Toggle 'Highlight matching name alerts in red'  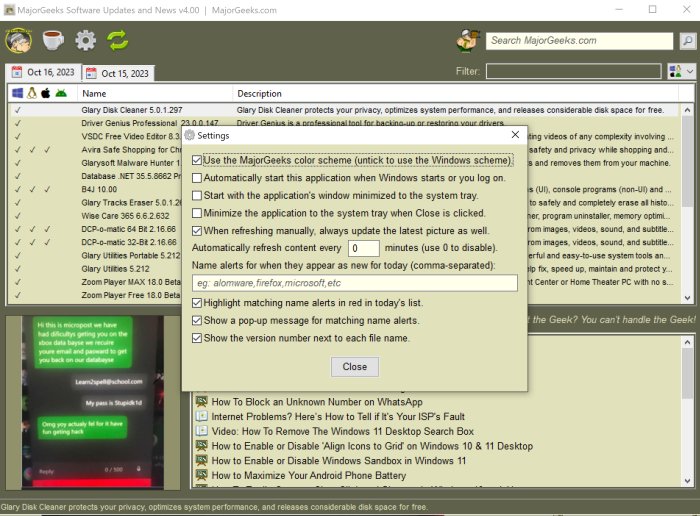(197, 303)
